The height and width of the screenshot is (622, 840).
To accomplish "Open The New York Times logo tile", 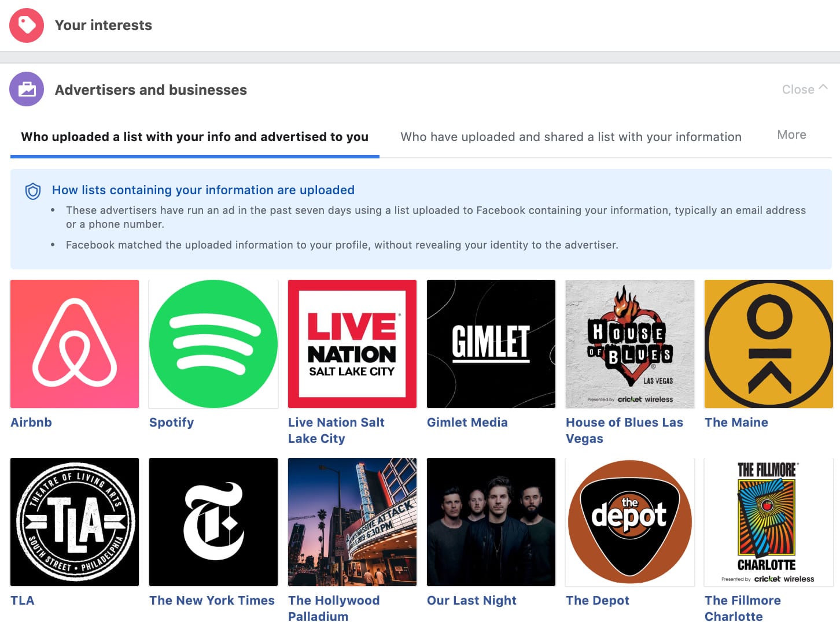I will tap(213, 522).
